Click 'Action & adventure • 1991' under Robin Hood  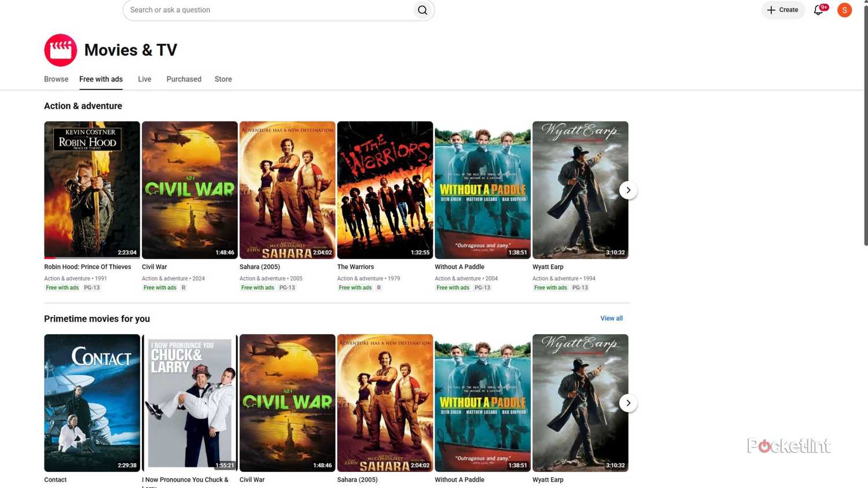click(76, 279)
